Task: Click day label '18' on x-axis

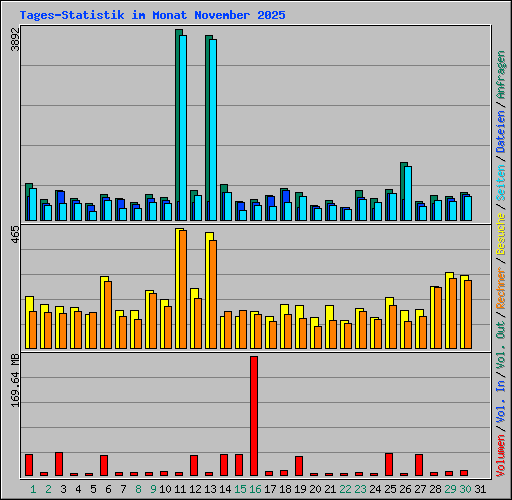Action: click(x=285, y=489)
